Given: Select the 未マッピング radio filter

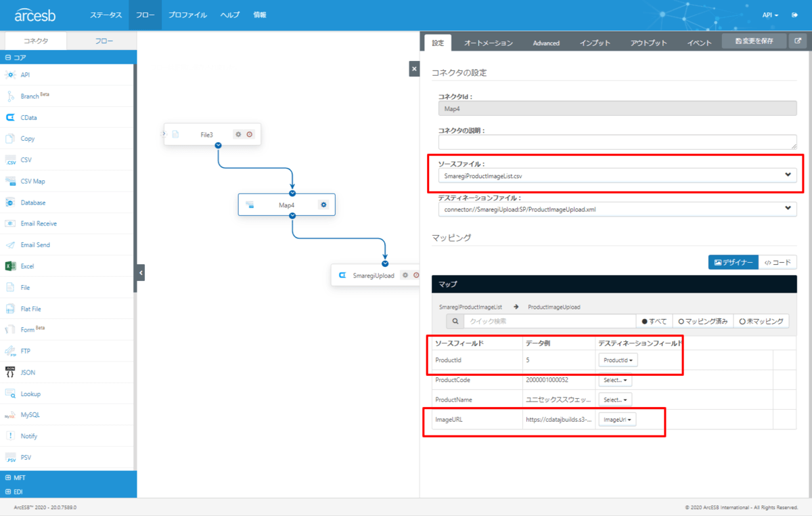Looking at the screenshot, I should pos(761,321).
